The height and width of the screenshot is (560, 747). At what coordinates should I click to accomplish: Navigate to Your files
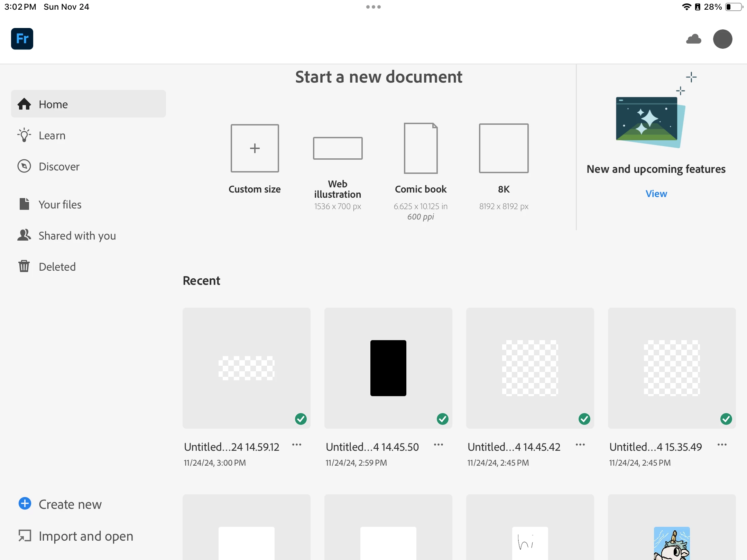[60, 205]
